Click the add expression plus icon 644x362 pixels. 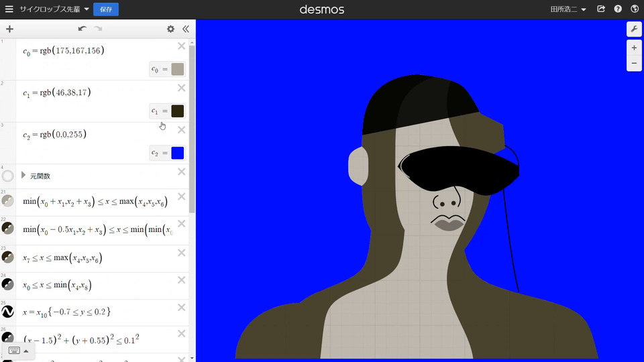(x=9, y=29)
